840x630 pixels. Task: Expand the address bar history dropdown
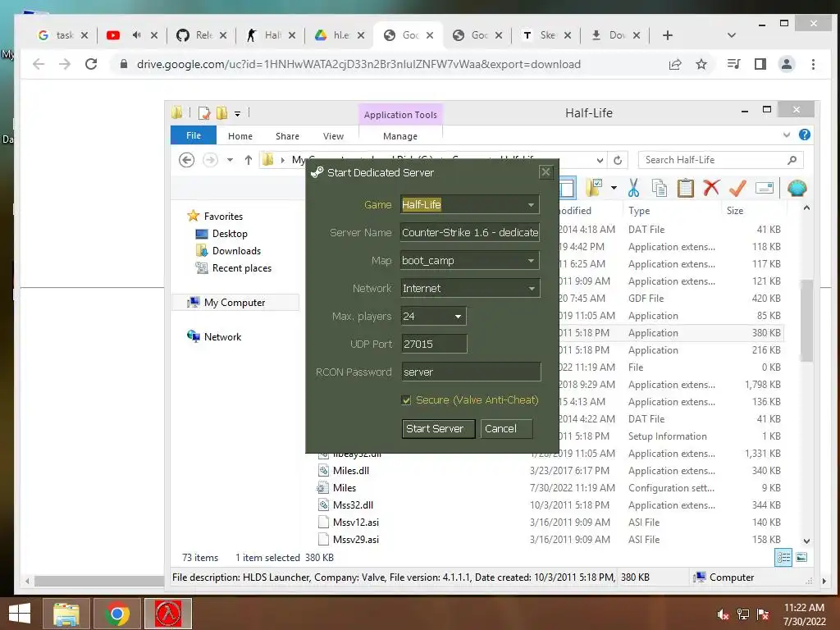[600, 160]
